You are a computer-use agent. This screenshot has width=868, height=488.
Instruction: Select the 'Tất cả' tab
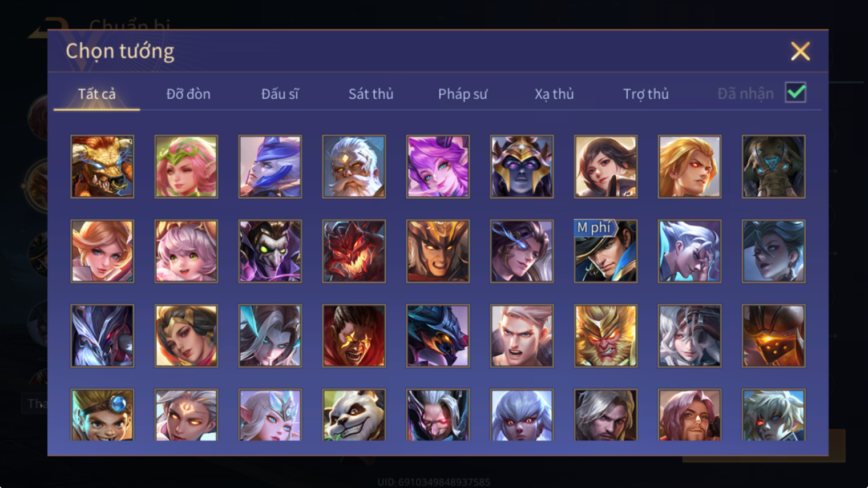[96, 94]
